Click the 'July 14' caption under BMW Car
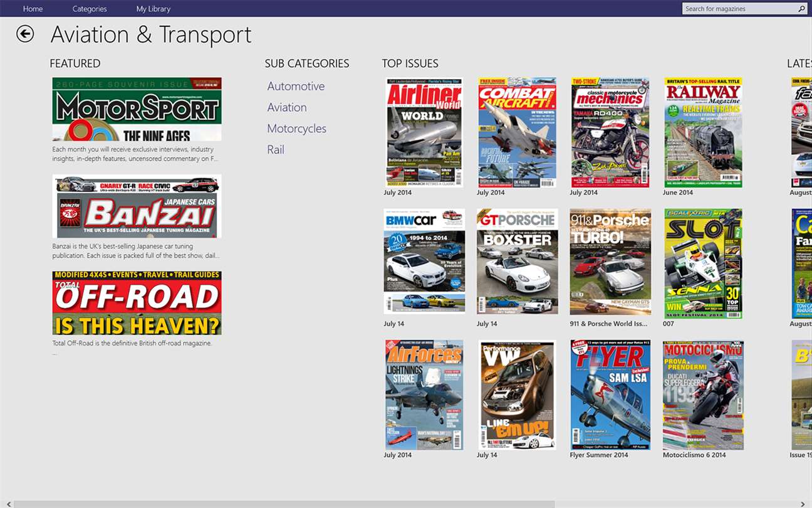The height and width of the screenshot is (508, 812). click(x=394, y=324)
